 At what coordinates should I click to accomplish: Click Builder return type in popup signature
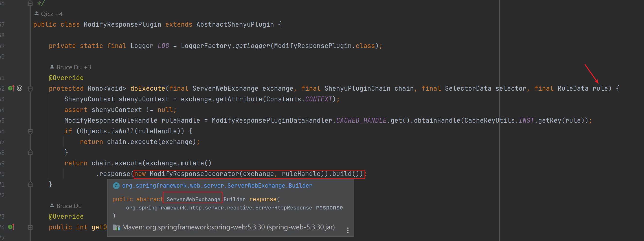234,199
